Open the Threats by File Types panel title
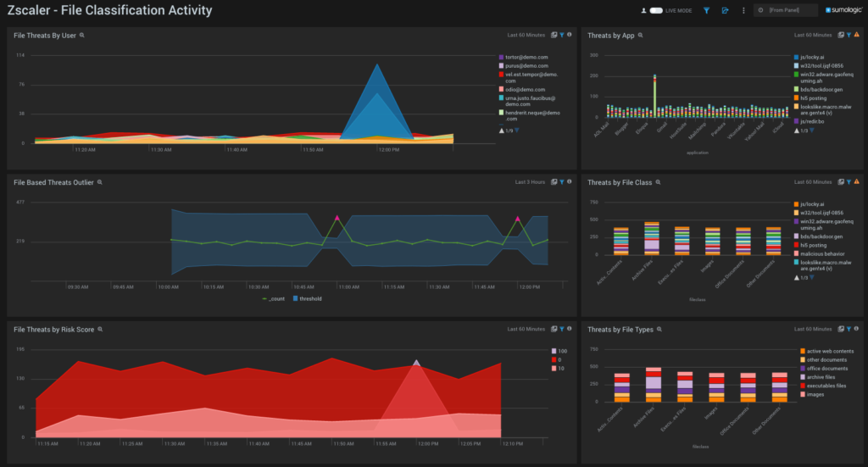The height and width of the screenshot is (467, 868). point(620,330)
